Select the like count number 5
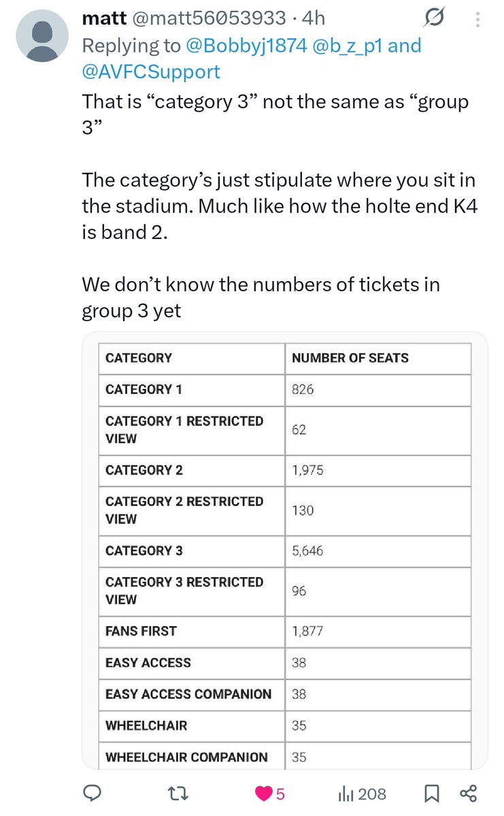Image resolution: width=504 pixels, height=816 pixels. point(280,794)
